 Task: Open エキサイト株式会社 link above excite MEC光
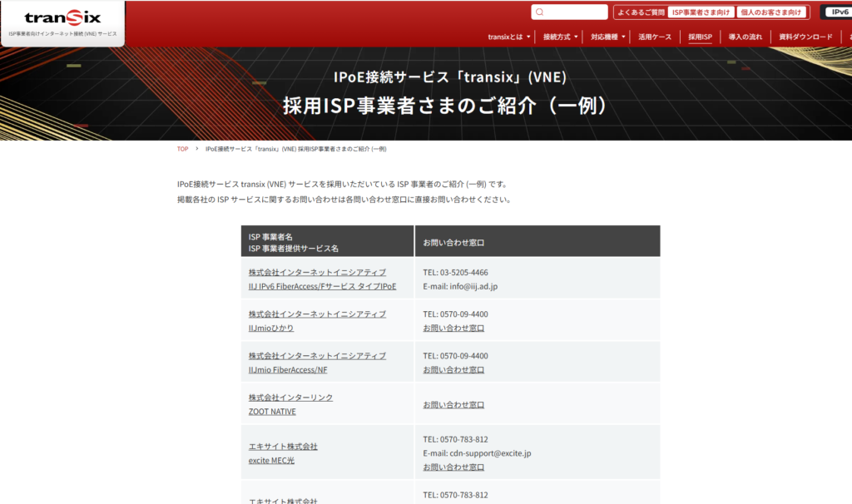283,447
